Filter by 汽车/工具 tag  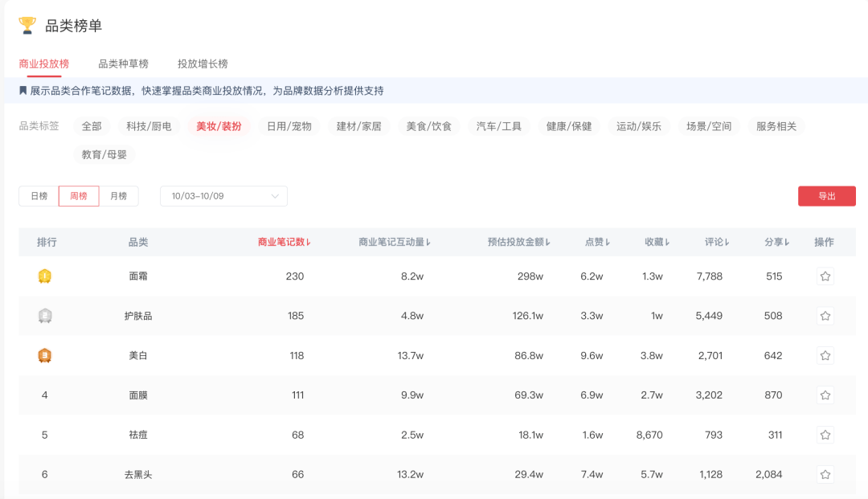[499, 126]
